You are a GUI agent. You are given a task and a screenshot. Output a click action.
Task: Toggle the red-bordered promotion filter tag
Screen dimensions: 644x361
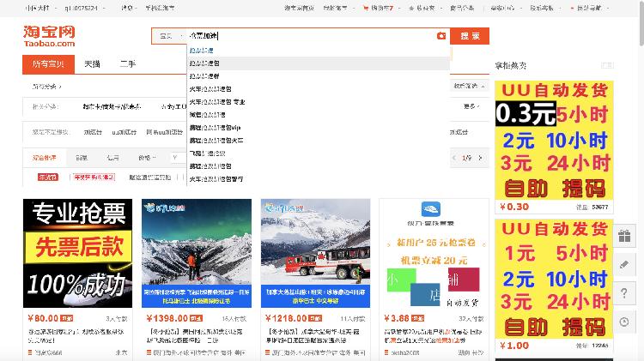(x=94, y=177)
